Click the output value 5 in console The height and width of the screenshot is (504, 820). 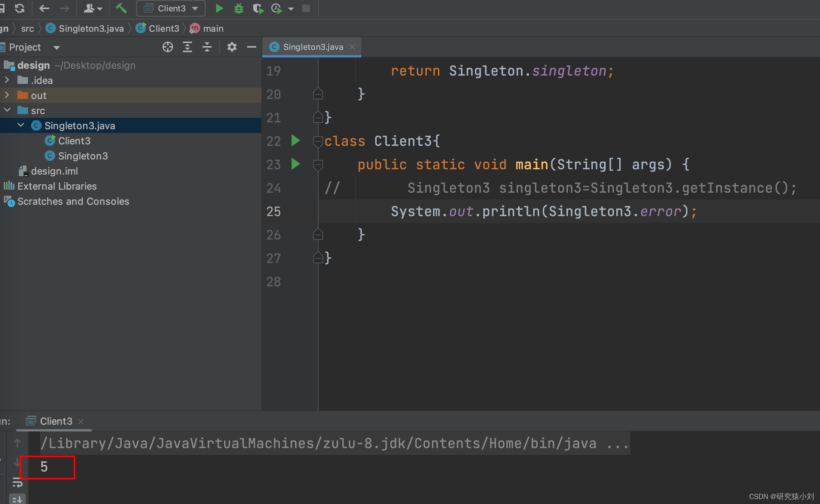(x=44, y=467)
